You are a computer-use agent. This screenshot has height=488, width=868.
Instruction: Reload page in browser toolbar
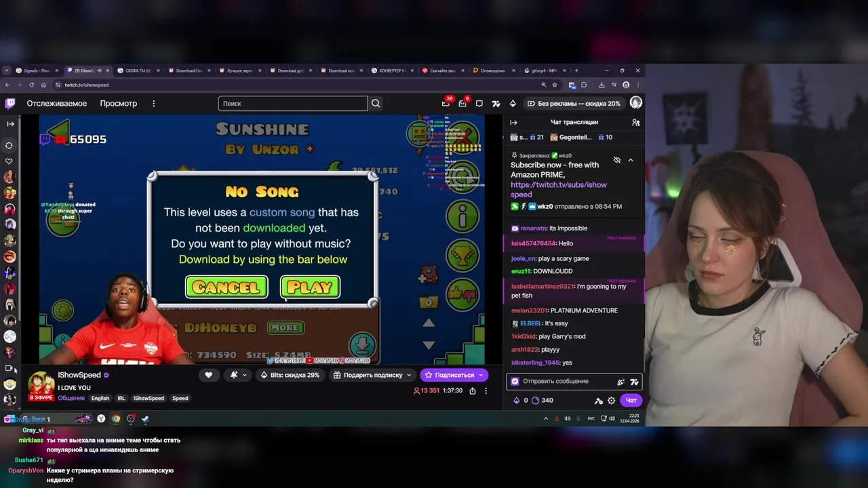(31, 85)
